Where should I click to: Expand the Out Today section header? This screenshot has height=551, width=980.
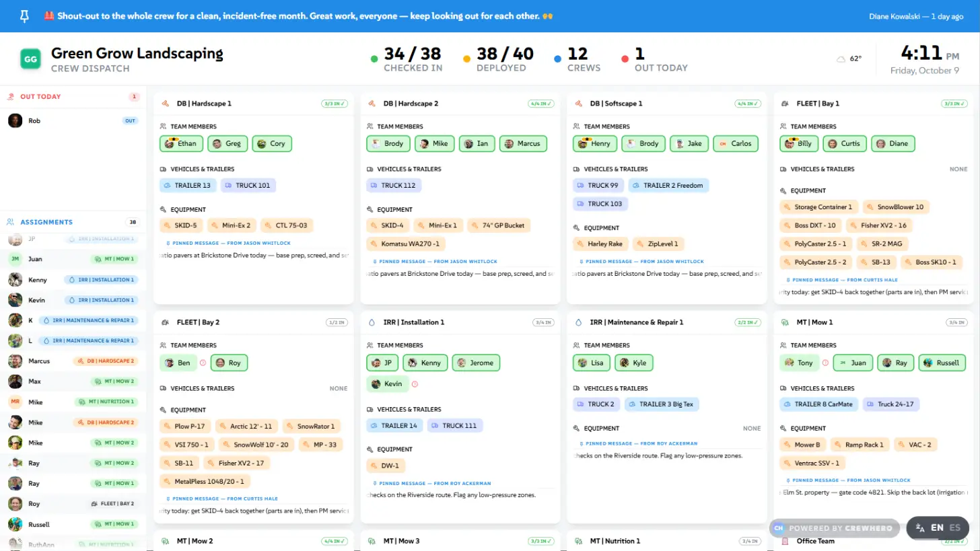(x=73, y=97)
